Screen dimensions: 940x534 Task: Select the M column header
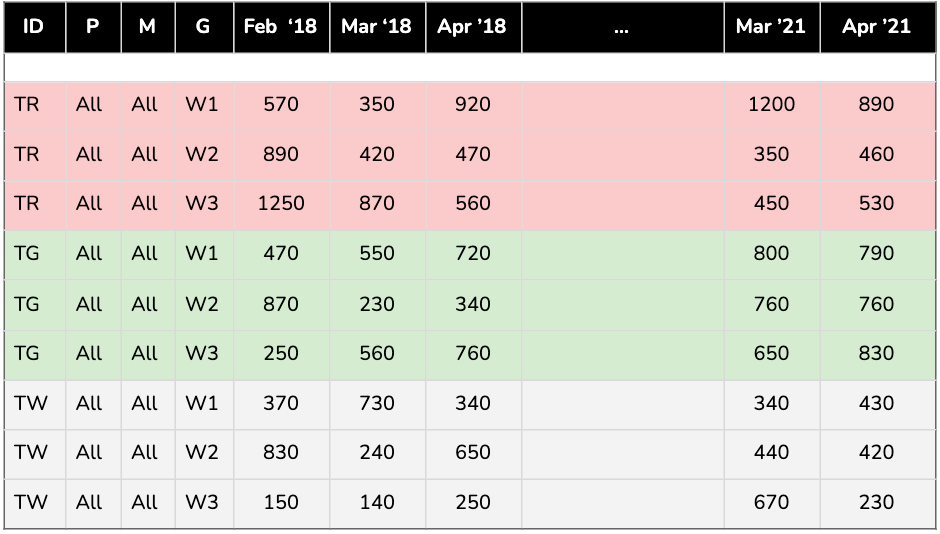point(147,27)
